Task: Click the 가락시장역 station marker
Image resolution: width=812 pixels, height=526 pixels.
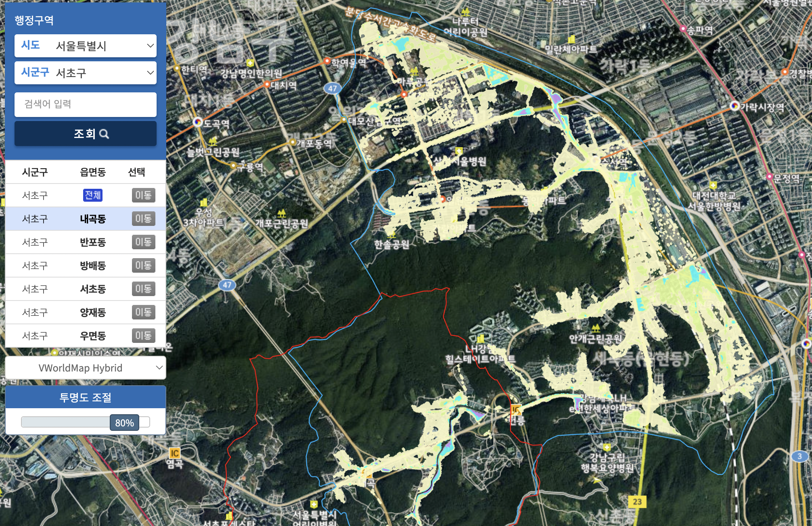Action: pos(735,106)
